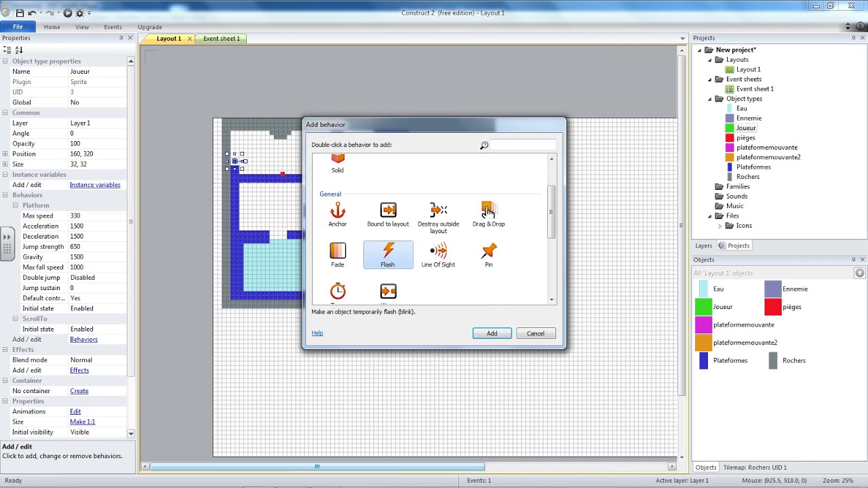Click the Create container link
The image size is (868, 488).
[79, 391]
